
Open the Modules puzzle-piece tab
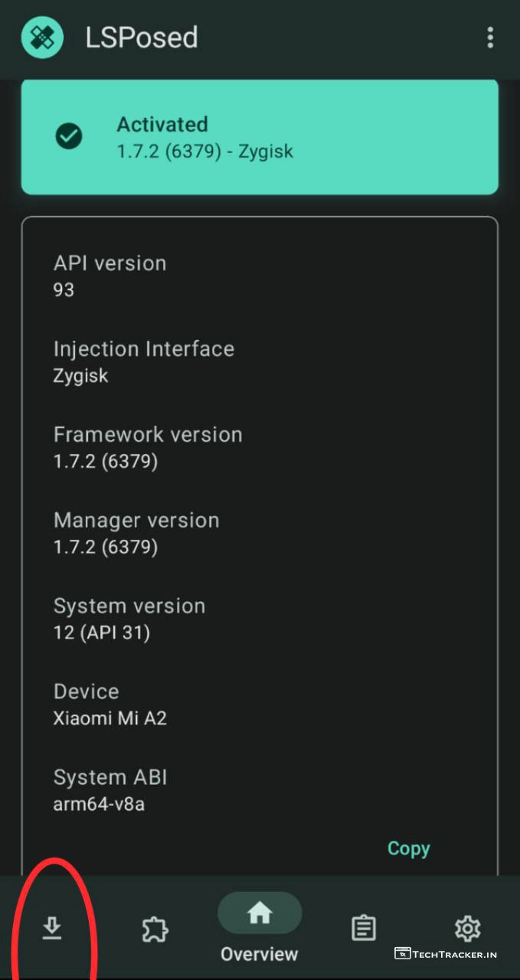point(155,929)
